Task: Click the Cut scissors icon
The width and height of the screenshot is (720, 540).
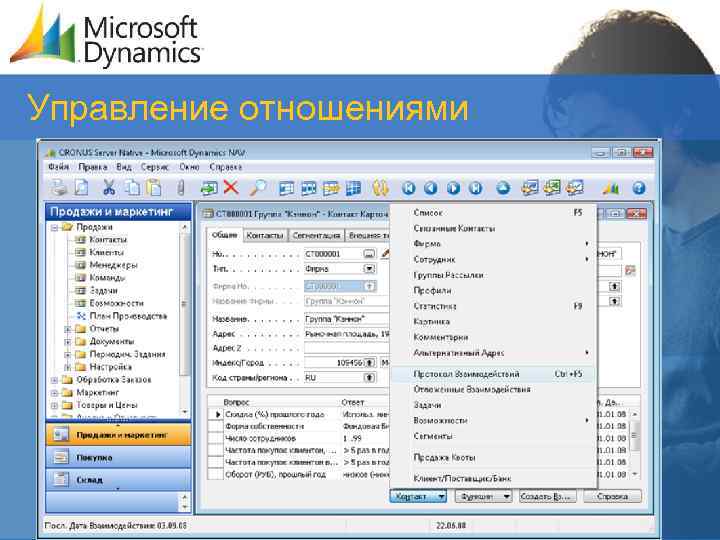Action: (x=109, y=187)
